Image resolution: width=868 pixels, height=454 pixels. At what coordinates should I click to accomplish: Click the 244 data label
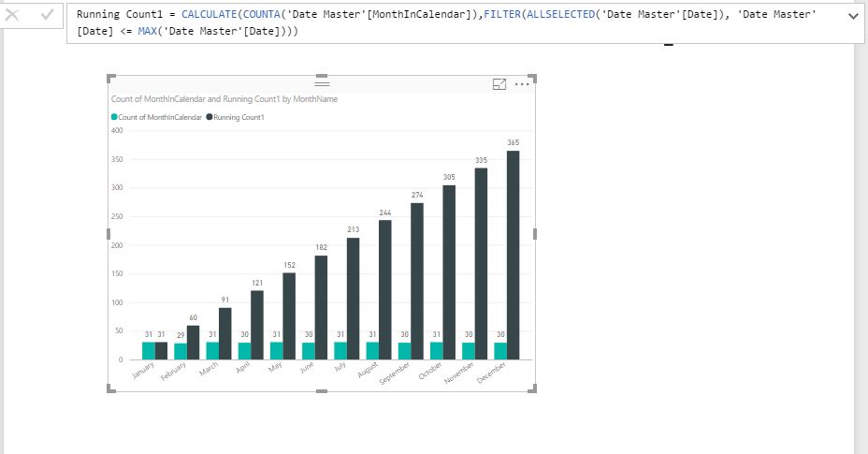click(x=384, y=212)
